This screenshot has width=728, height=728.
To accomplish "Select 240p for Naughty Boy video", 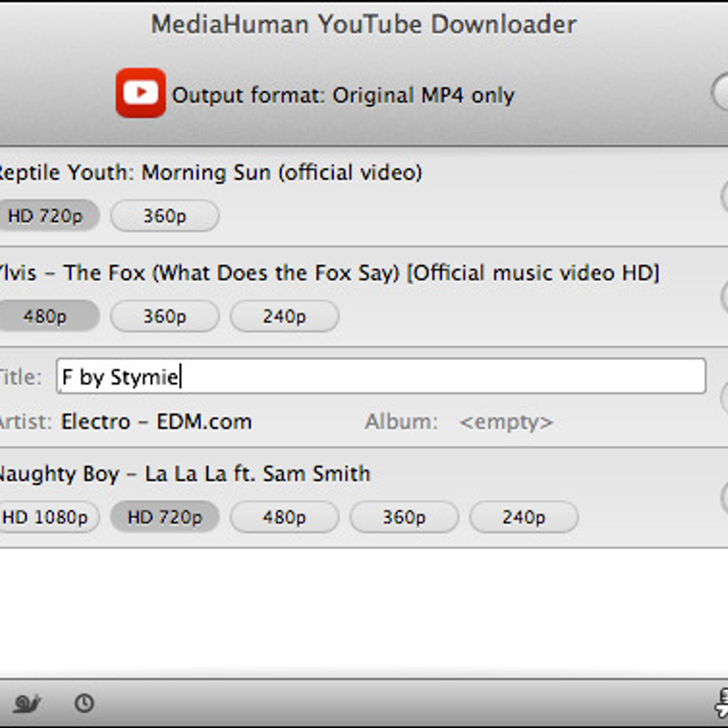I will click(x=524, y=517).
